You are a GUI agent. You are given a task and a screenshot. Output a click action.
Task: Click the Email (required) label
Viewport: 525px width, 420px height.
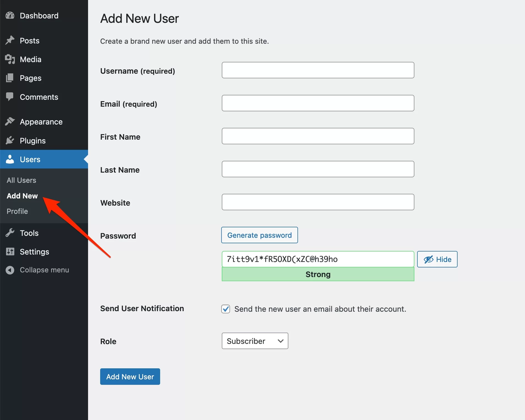pyautogui.click(x=128, y=104)
